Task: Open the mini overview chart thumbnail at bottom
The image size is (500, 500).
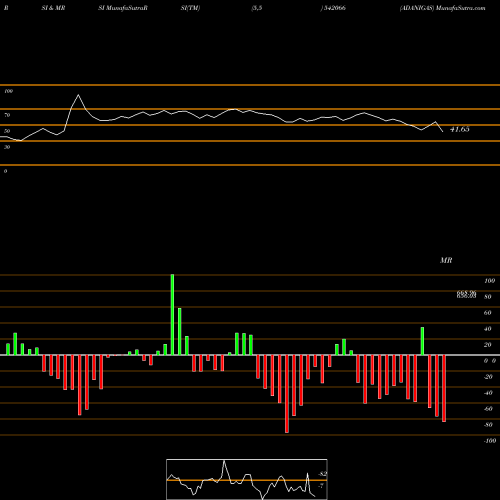Action: [247, 479]
